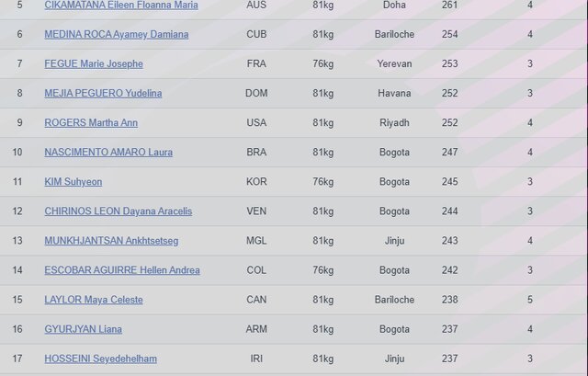Click the CUB country code cell
Viewport: 588px width, 376px height.
[256, 35]
